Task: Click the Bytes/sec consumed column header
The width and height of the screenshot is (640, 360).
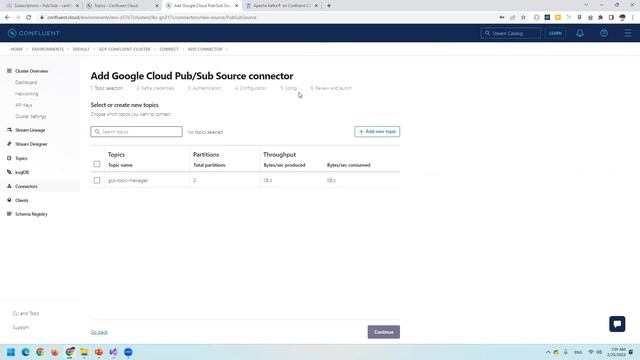Action: pyautogui.click(x=348, y=165)
